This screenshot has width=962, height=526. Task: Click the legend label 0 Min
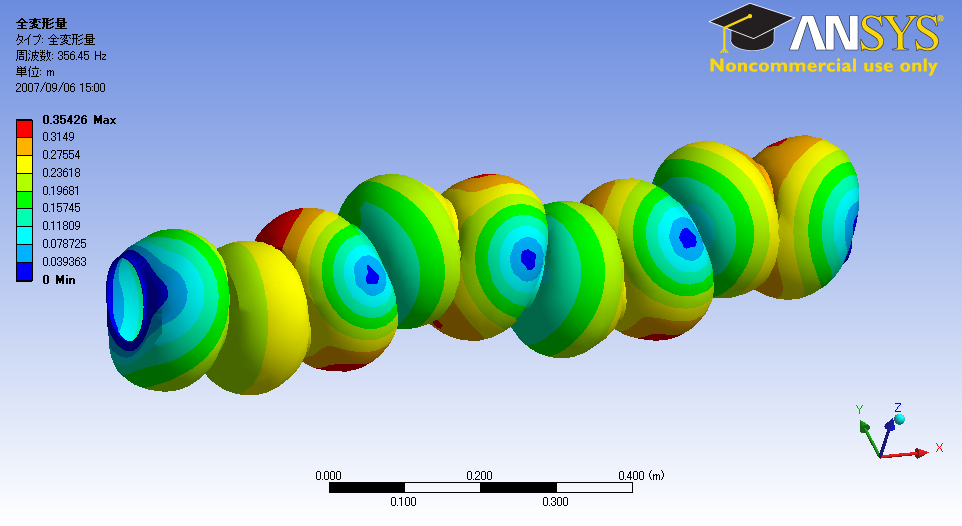coord(59,279)
